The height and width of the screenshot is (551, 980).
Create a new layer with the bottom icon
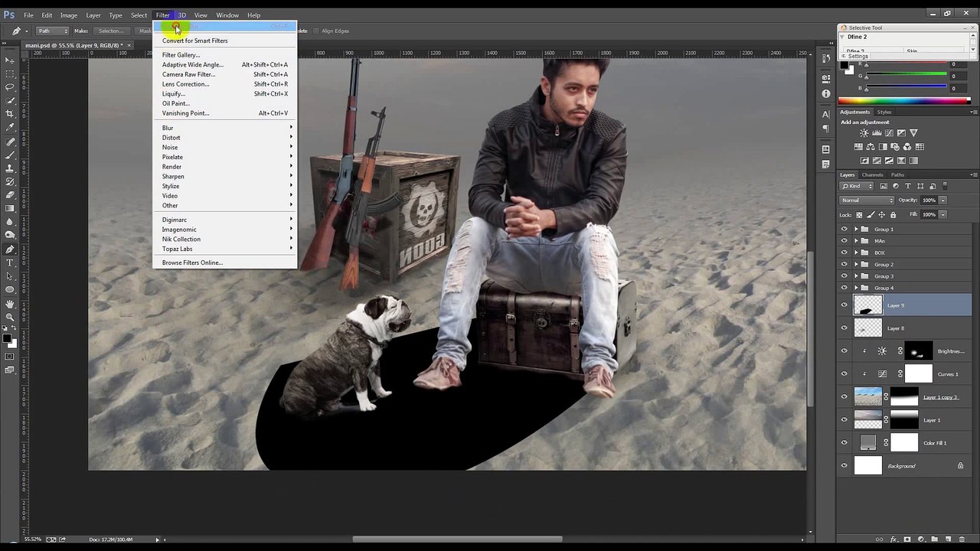point(948,540)
